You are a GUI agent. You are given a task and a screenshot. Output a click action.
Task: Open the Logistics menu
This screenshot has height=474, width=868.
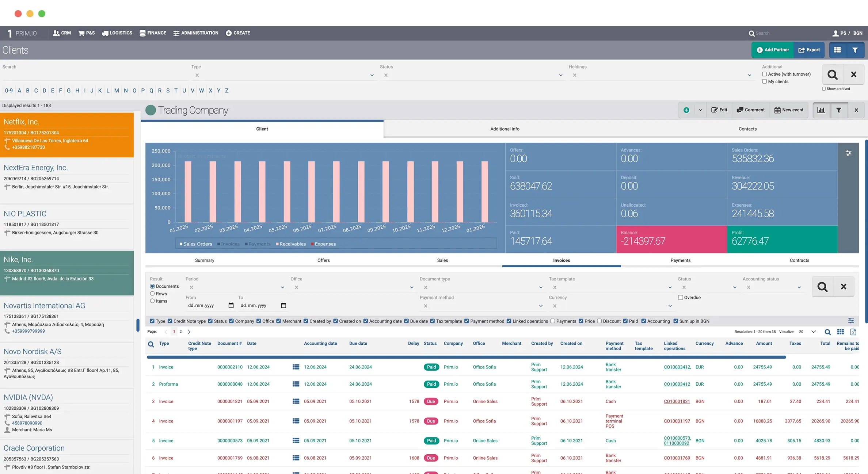(x=117, y=33)
